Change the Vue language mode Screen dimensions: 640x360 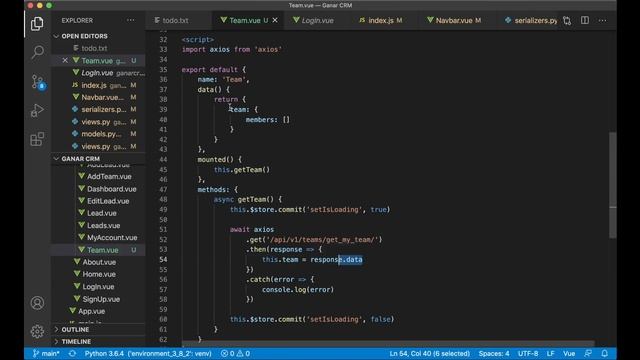[x=569, y=353]
